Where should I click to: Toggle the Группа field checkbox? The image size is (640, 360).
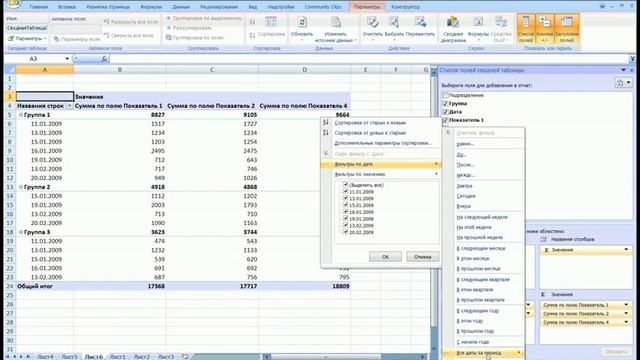(x=446, y=104)
